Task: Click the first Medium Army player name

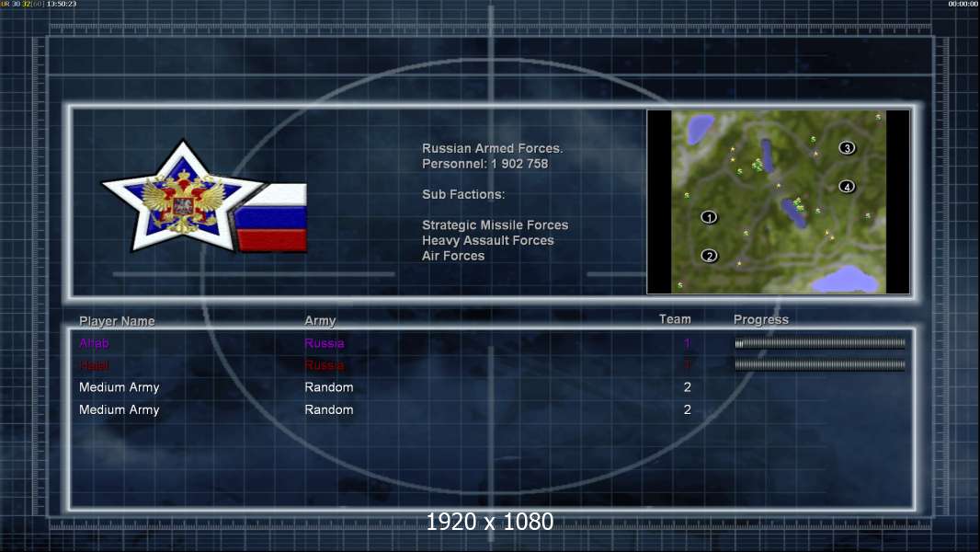Action: coord(119,387)
